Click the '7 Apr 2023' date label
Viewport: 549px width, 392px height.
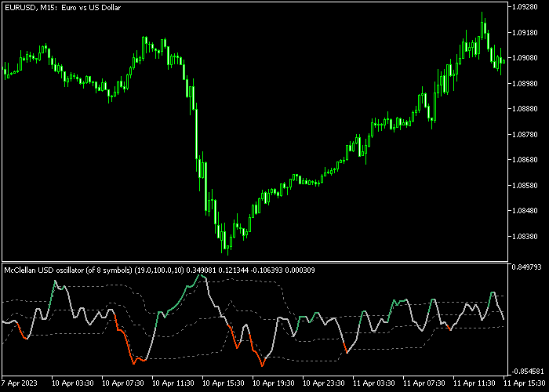[x=20, y=383]
